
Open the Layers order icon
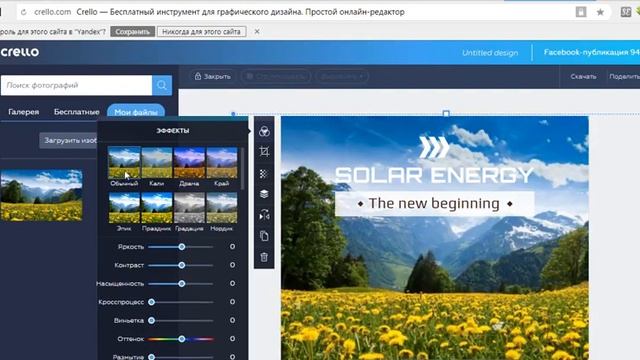click(x=264, y=194)
